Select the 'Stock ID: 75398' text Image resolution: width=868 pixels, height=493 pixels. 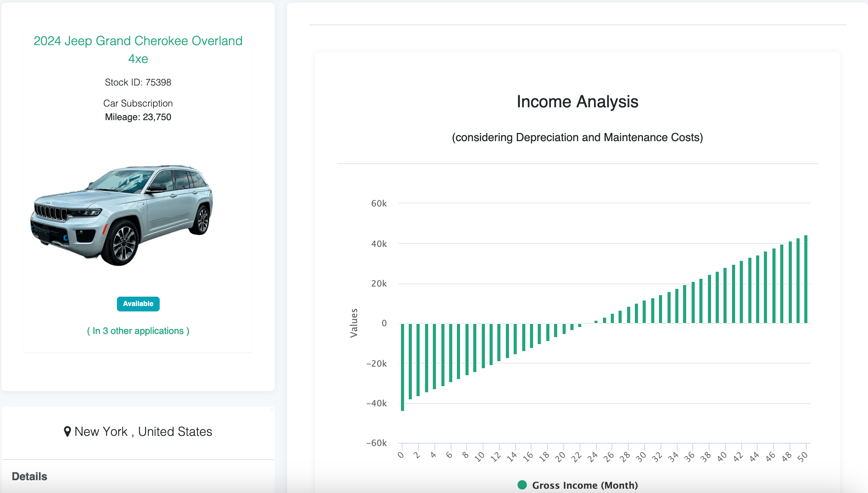point(138,82)
